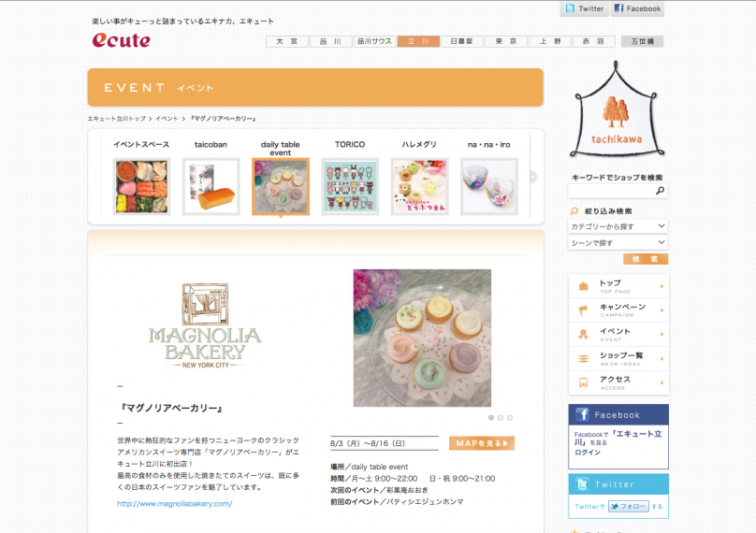This screenshot has height=533, width=756.
Task: Click the ecute logo
Action: click(x=121, y=40)
